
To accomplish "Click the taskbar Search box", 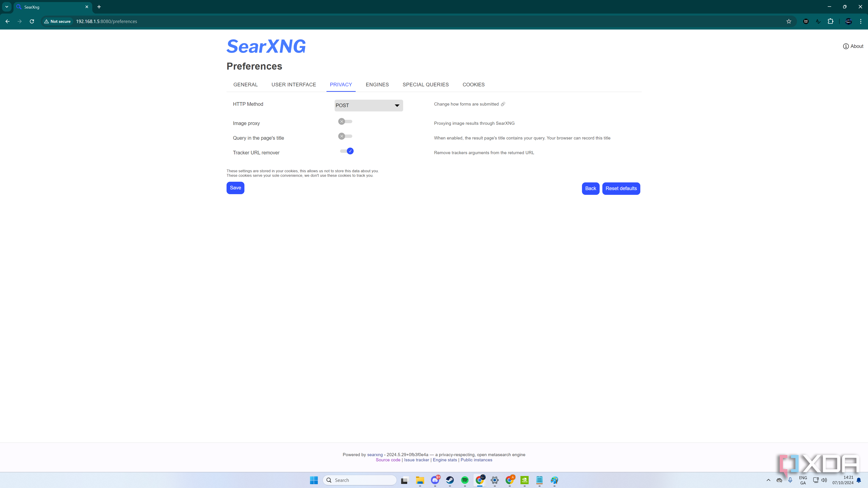I will point(359,480).
